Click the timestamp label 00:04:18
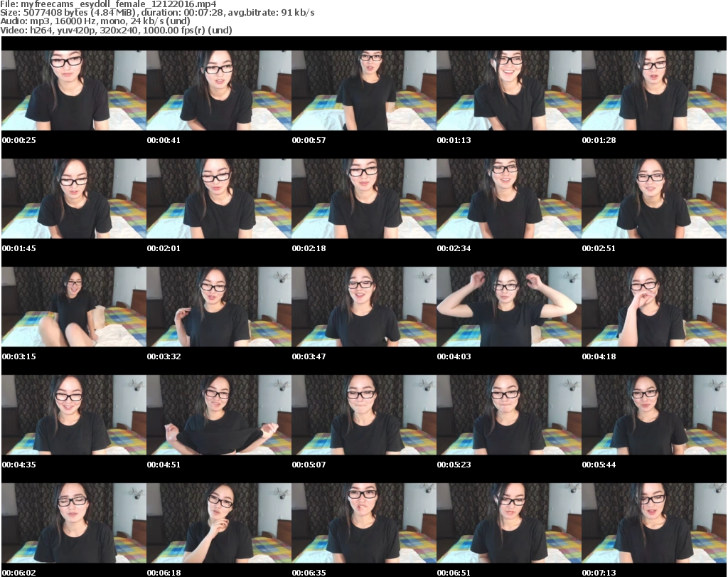 coord(599,356)
